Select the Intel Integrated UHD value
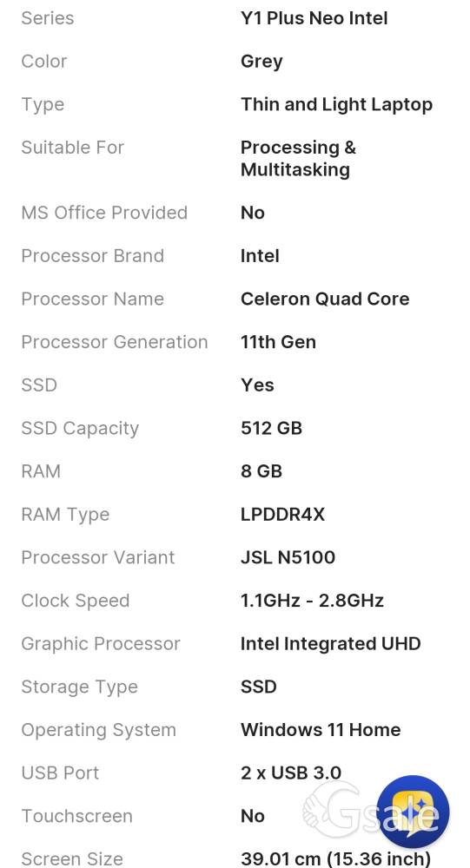The image size is (470, 868). point(331,644)
